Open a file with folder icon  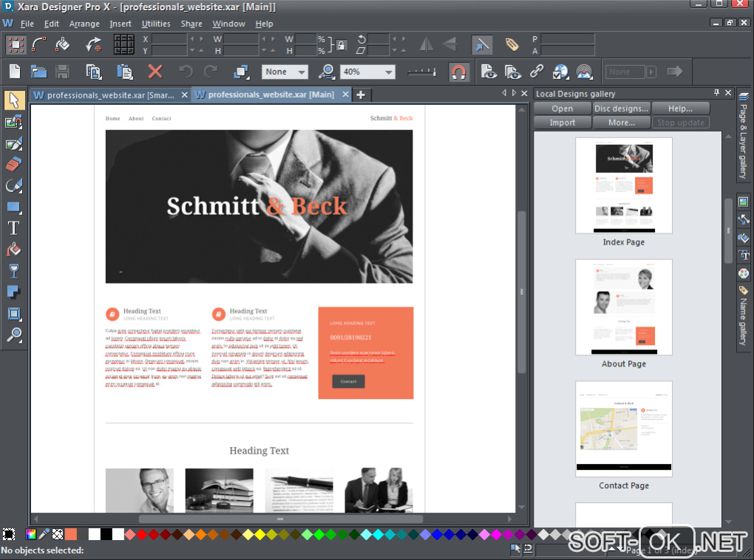(x=38, y=72)
